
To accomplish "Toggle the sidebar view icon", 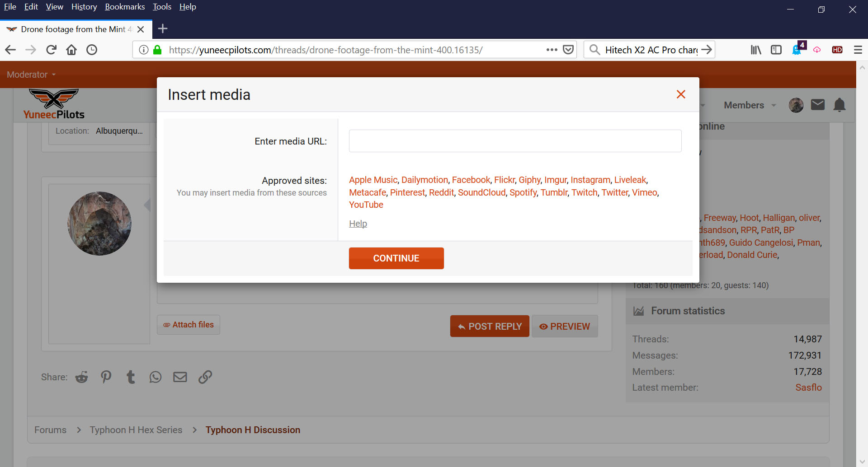I will coord(776,50).
